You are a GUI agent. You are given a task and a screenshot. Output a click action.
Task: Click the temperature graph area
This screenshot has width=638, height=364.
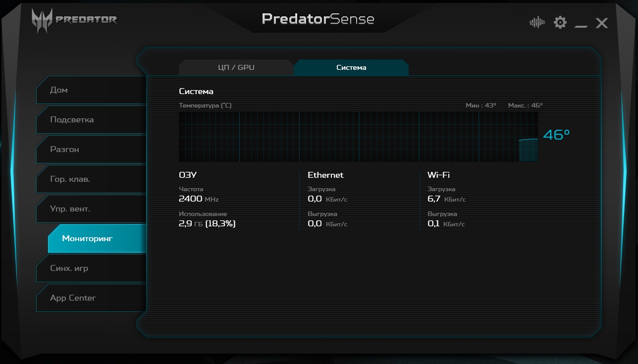(358, 136)
